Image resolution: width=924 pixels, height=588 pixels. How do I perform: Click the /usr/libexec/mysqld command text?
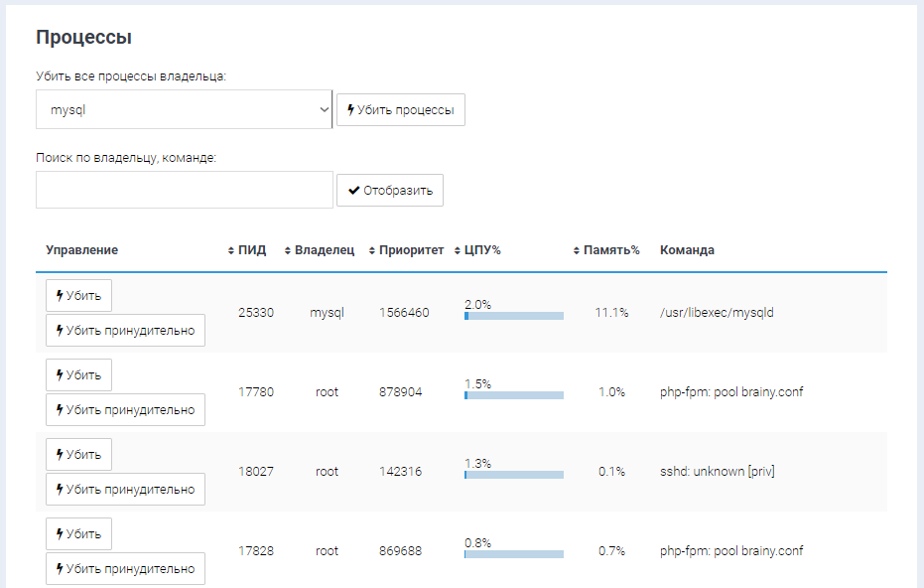coord(716,312)
